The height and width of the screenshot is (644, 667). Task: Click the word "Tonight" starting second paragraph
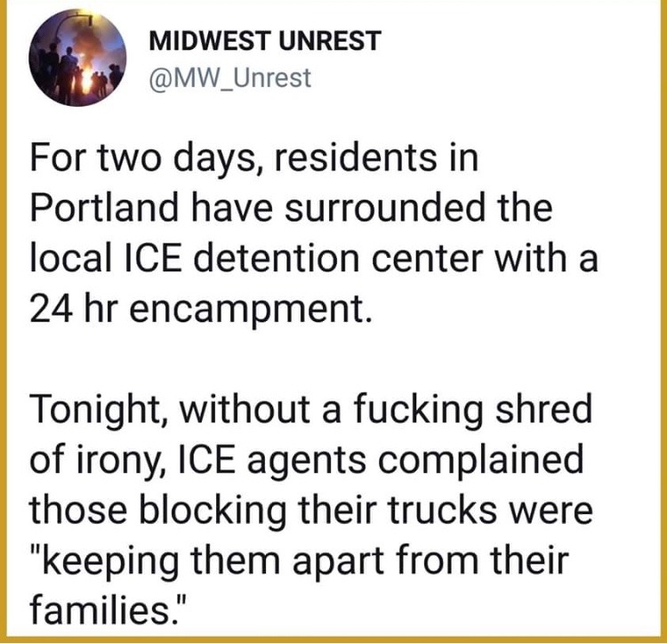[99, 409]
